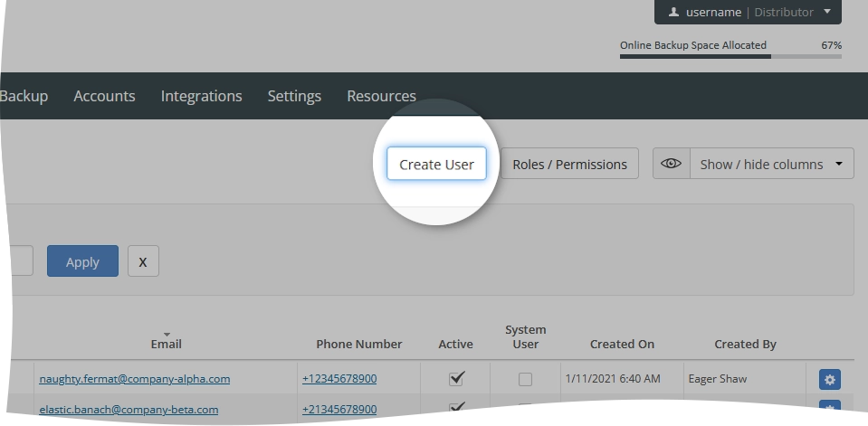The image size is (868, 426).
Task: Sort by Phone Number column
Action: 358,344
